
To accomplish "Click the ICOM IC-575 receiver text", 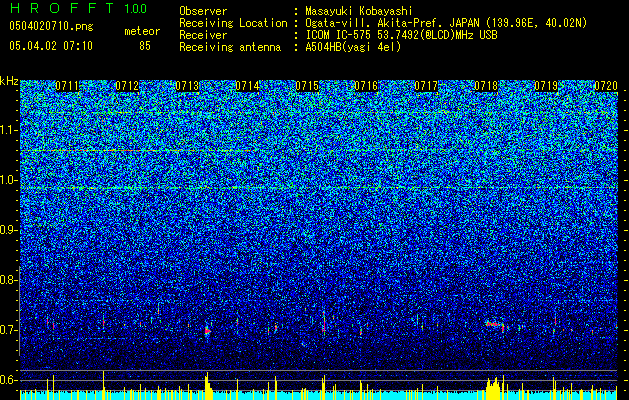I will point(401,35).
